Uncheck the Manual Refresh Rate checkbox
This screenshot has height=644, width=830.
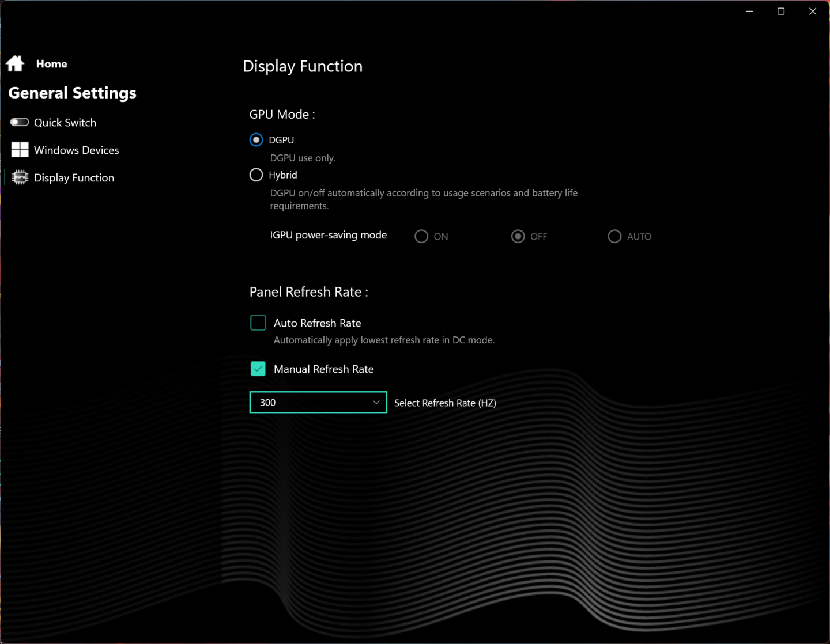pyautogui.click(x=258, y=369)
